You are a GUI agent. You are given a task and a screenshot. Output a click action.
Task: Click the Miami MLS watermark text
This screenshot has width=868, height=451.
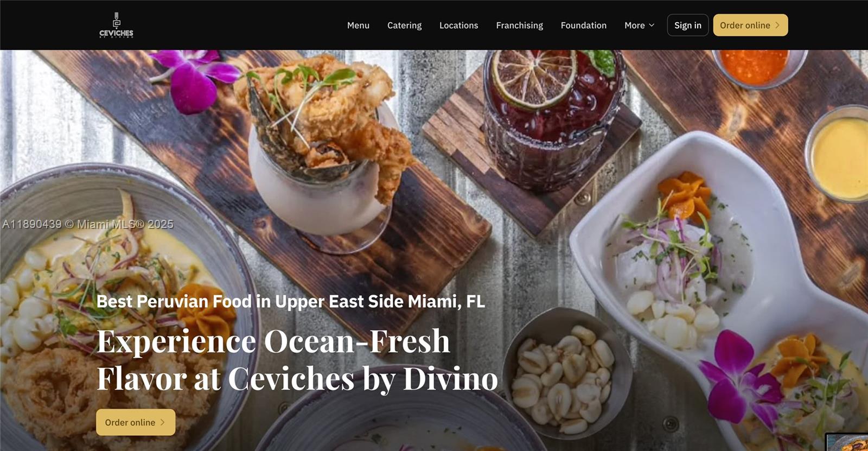(88, 224)
